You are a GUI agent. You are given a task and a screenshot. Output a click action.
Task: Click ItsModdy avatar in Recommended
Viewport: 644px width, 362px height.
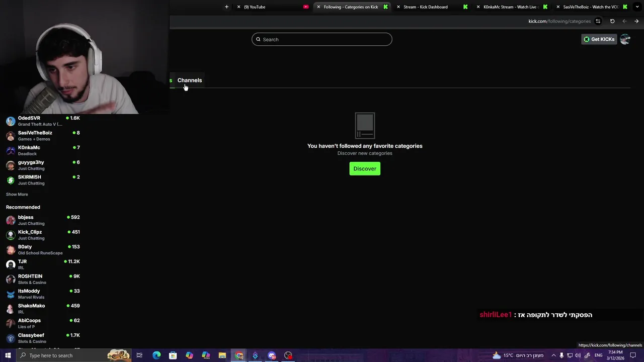point(11,294)
